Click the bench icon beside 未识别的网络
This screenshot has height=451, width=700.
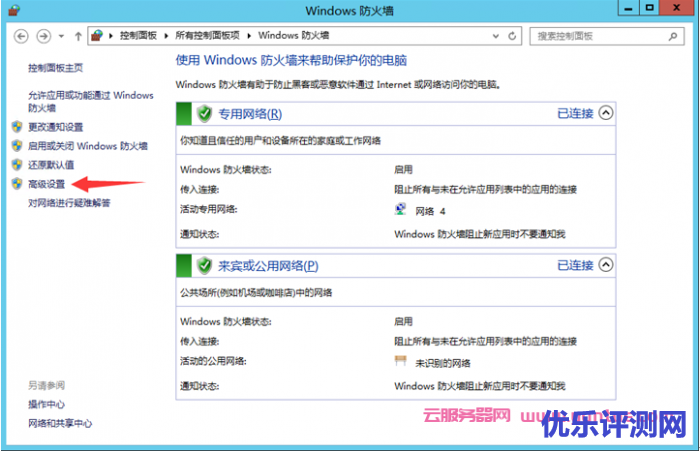(x=401, y=360)
